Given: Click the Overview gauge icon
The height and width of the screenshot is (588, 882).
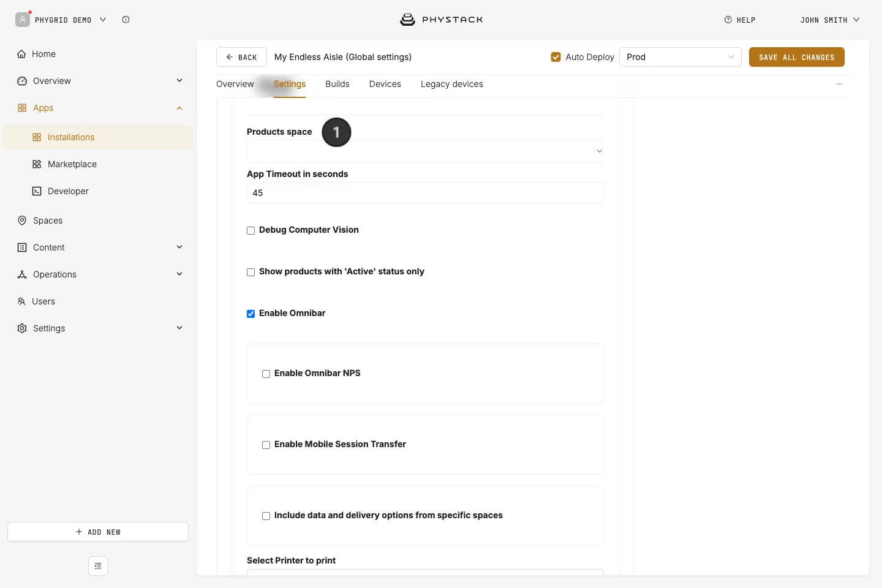Looking at the screenshot, I should [22, 81].
